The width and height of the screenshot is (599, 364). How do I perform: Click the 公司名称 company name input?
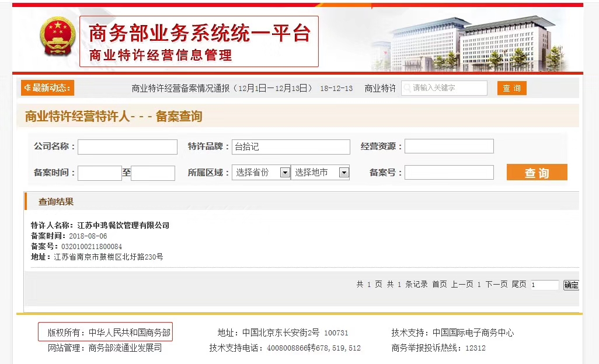pos(127,146)
